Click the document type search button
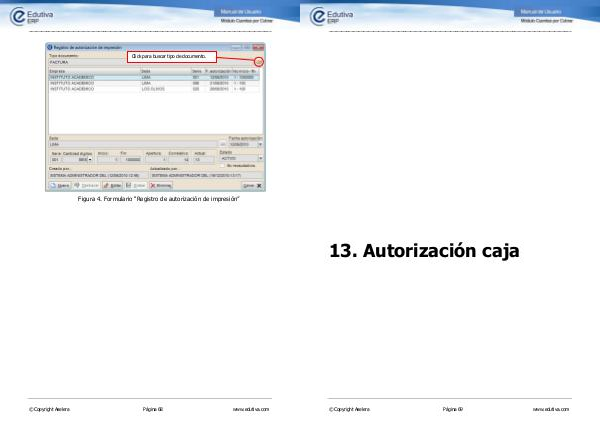600x424 pixels. point(259,62)
